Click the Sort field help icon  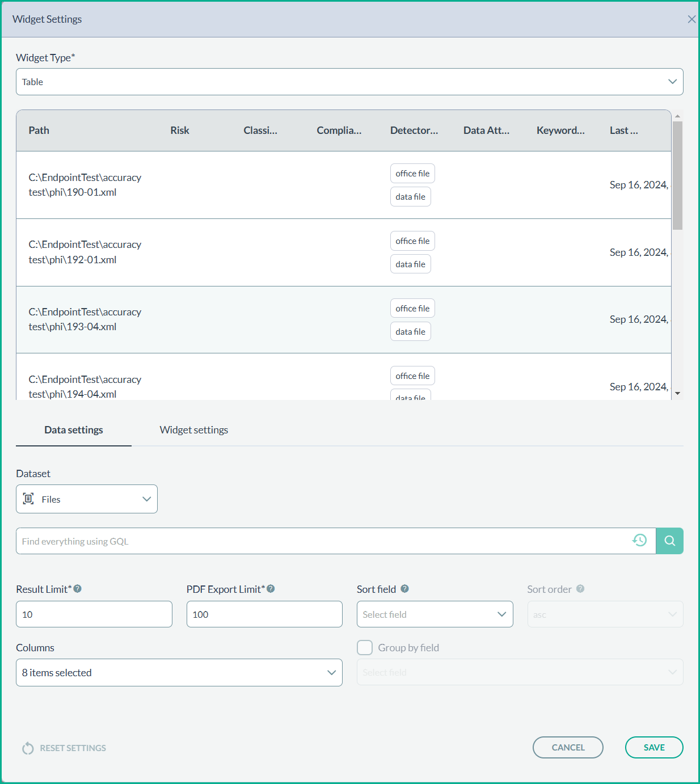[x=404, y=589]
